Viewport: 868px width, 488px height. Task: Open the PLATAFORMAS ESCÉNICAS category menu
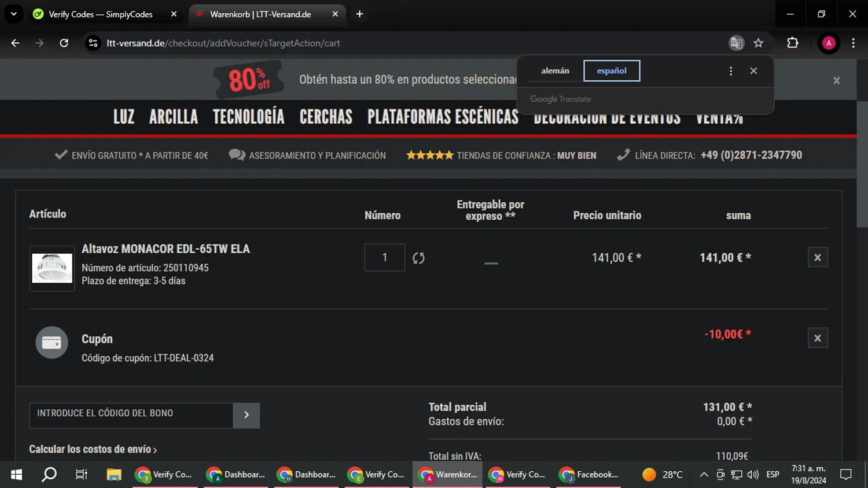[443, 117]
